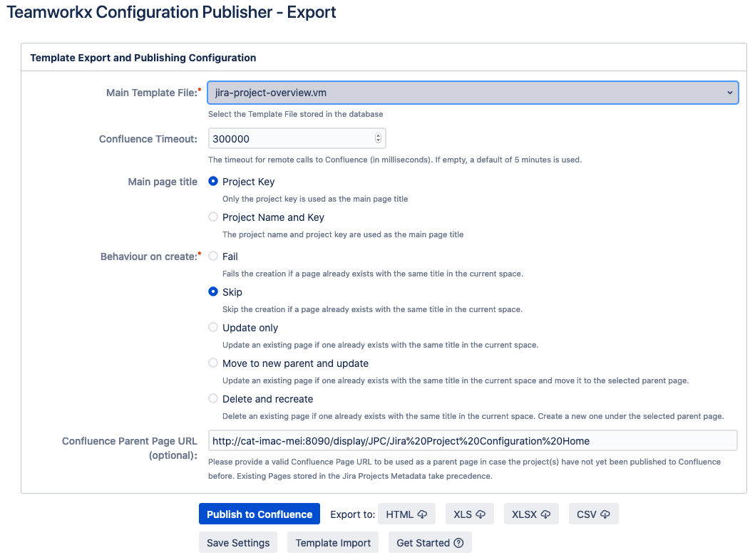The width and height of the screenshot is (755, 560).
Task: Click the Confluence Parent Page URL field
Action: [473, 441]
